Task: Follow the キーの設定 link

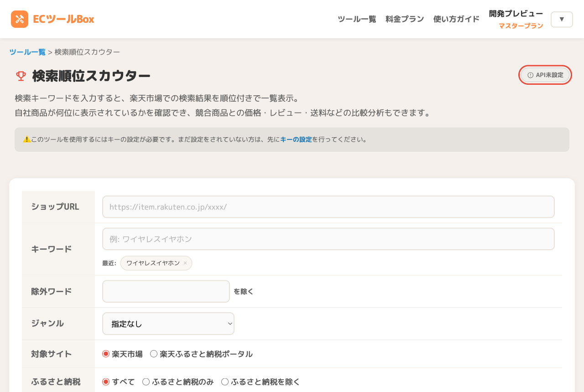Action: pos(296,139)
